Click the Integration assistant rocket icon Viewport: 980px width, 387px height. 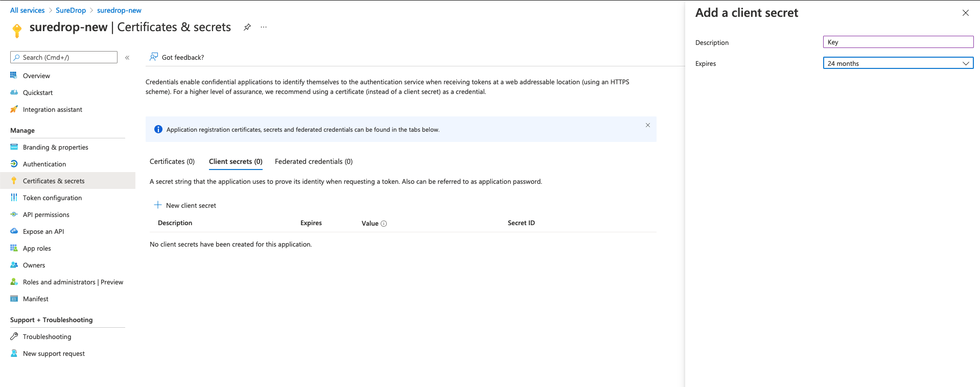14,109
